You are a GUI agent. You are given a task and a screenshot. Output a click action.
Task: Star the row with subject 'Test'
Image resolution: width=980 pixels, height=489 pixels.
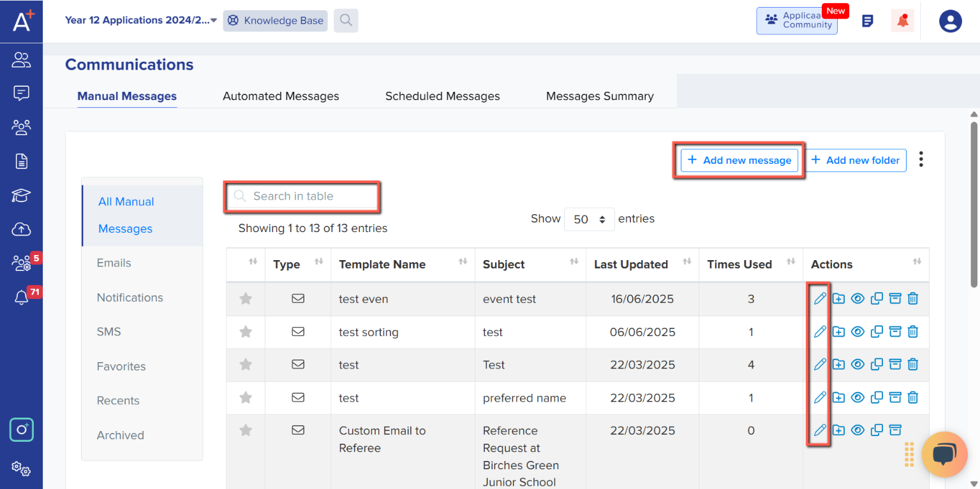coord(246,365)
